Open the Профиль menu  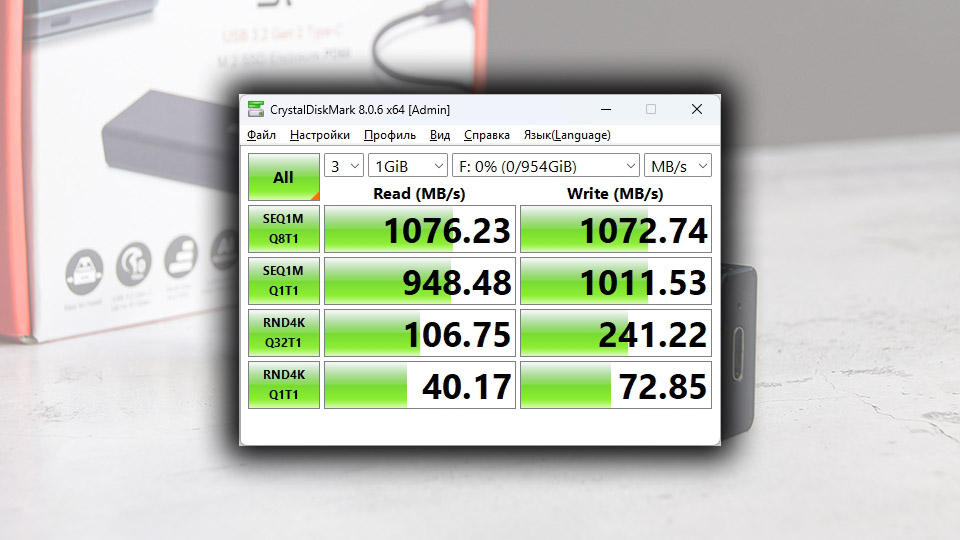tap(389, 135)
